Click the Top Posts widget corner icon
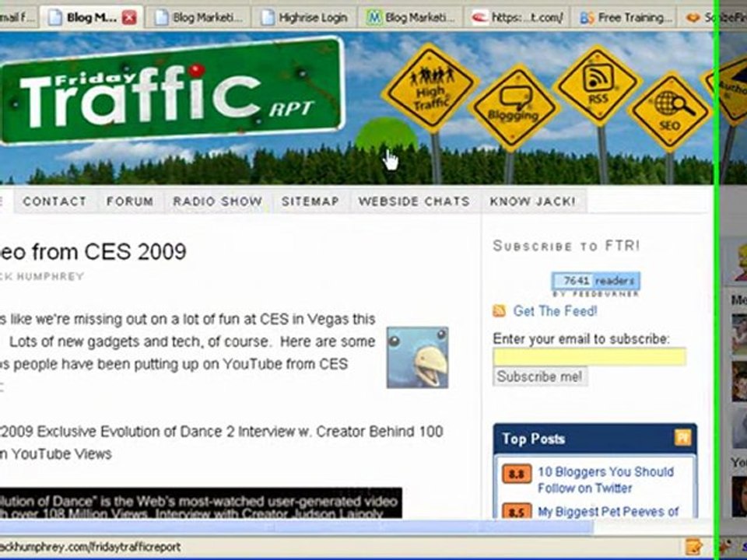Image resolution: width=747 pixels, height=560 pixels. click(682, 437)
